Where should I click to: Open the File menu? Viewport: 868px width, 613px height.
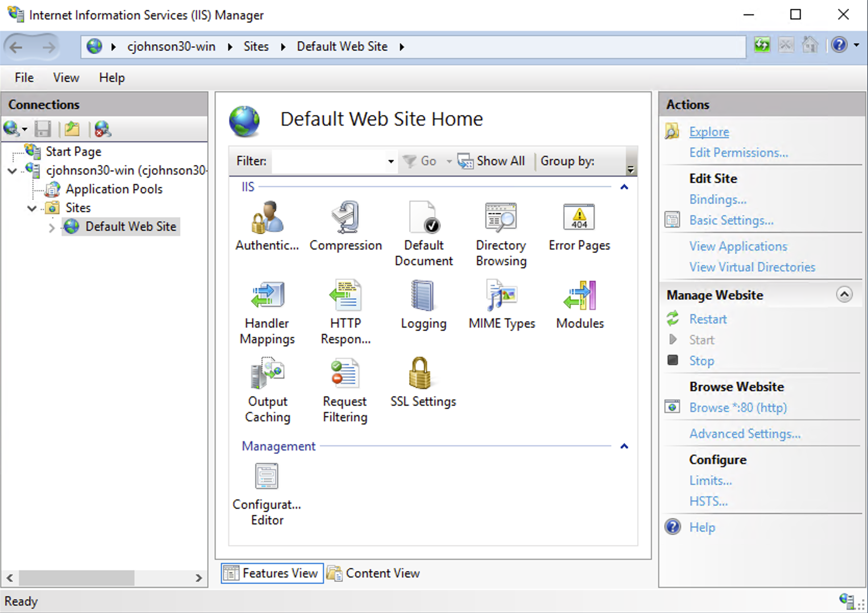pos(24,78)
